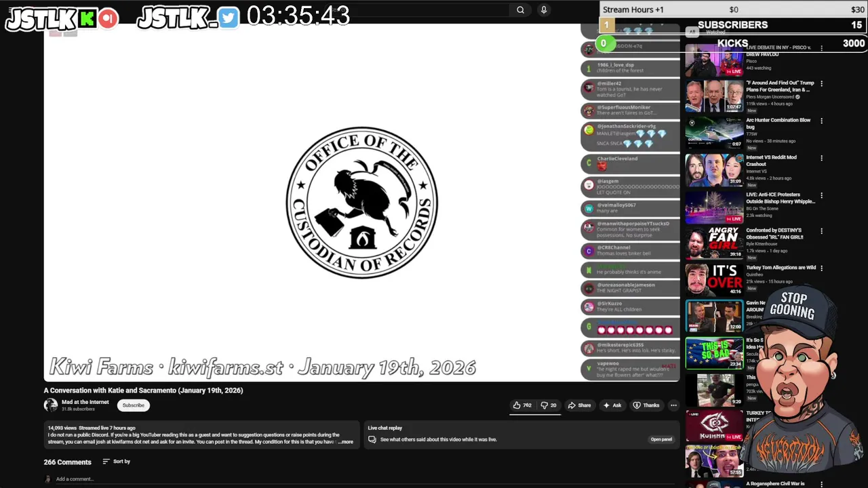The image size is (868, 488).
Task: Open menu for Arc Hunter Combination video
Action: point(821,121)
